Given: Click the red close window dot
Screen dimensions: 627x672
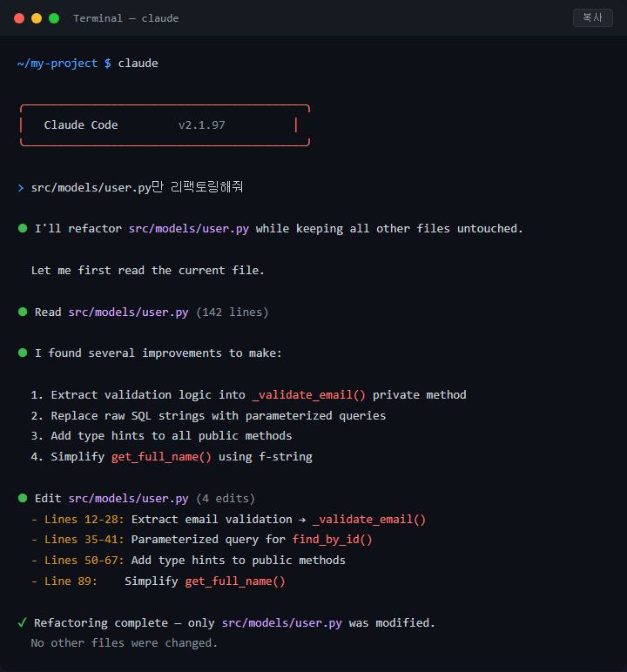Looking at the screenshot, I should click(x=19, y=18).
